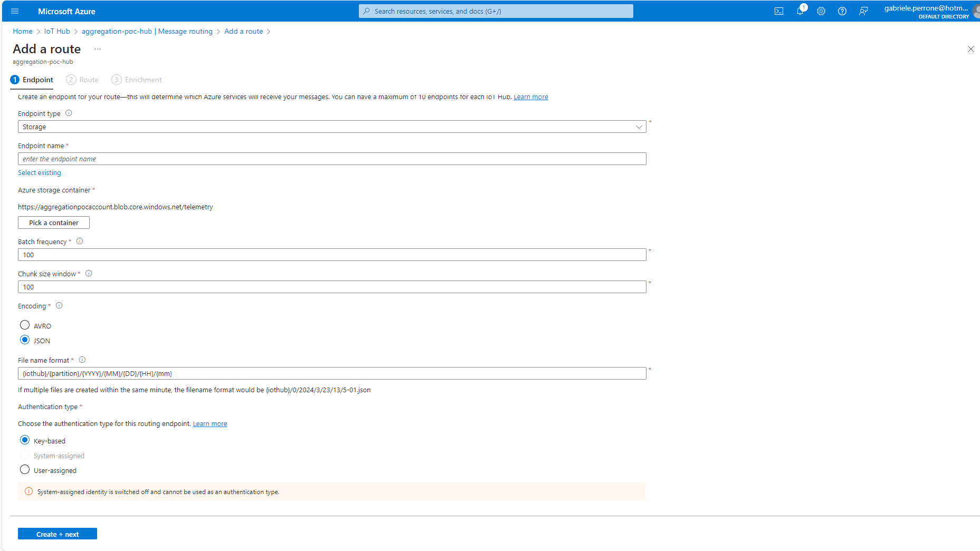This screenshot has width=980, height=551.
Task: View the Chunk size window info tooltip
Action: click(89, 273)
